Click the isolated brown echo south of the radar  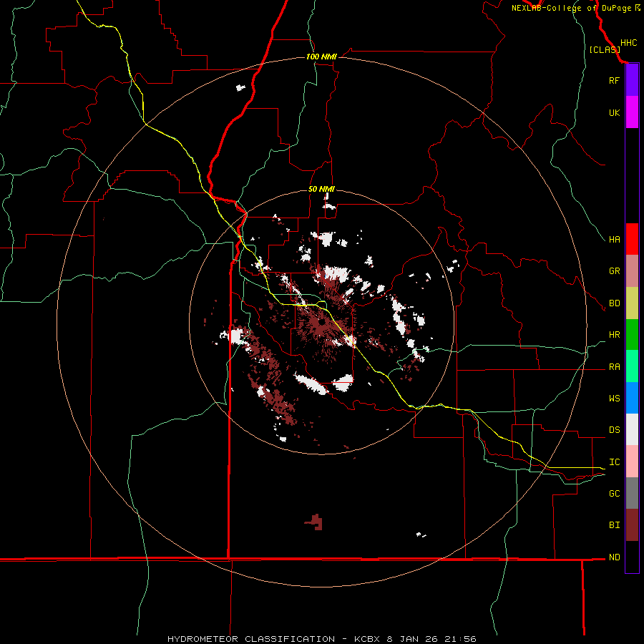click(315, 522)
